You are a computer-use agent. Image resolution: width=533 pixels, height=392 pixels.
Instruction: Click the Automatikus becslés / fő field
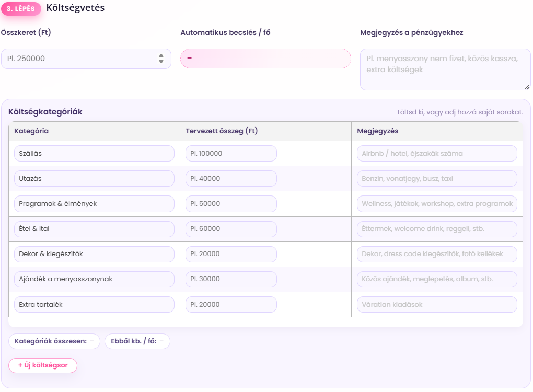coord(265,59)
